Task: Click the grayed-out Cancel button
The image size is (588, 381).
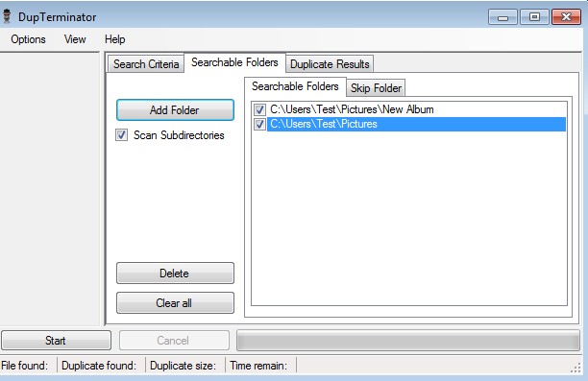Action: coord(174,340)
